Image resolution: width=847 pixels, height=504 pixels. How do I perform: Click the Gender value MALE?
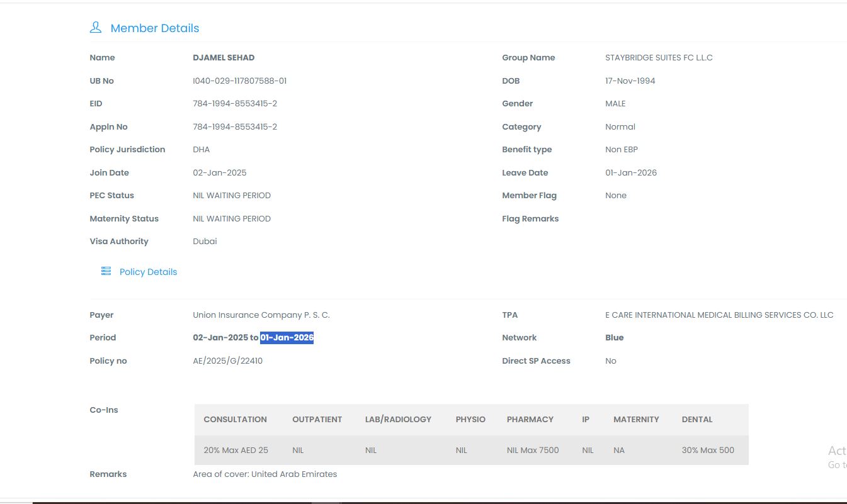(x=615, y=104)
